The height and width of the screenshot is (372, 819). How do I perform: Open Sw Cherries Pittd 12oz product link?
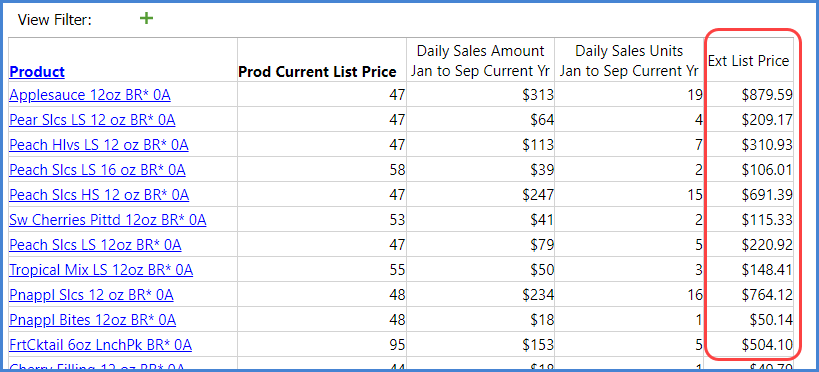(x=108, y=220)
